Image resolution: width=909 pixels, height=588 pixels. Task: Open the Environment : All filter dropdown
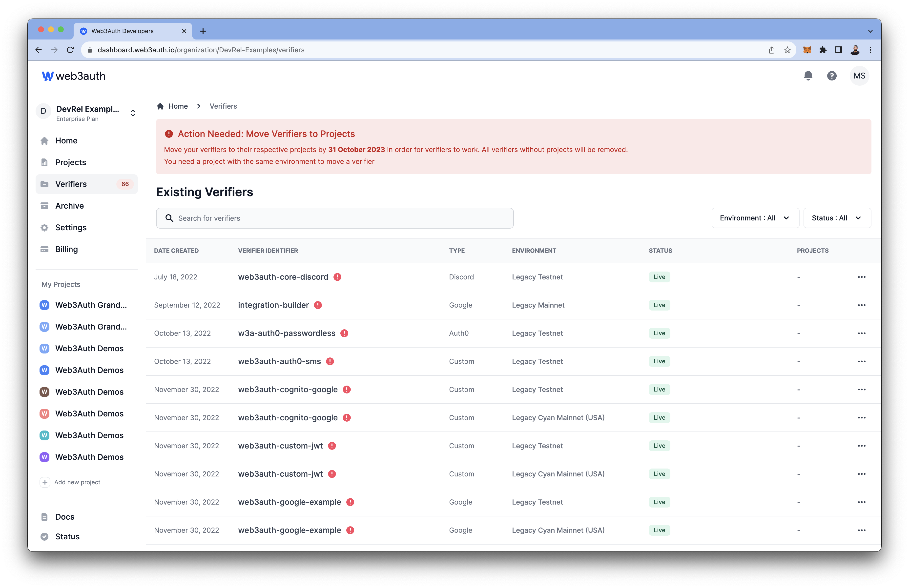[755, 218]
